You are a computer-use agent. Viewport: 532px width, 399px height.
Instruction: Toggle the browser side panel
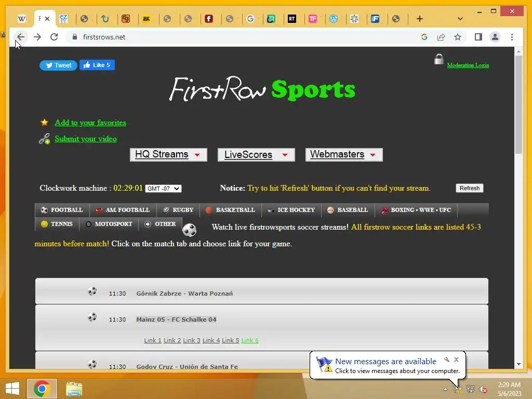[478, 37]
